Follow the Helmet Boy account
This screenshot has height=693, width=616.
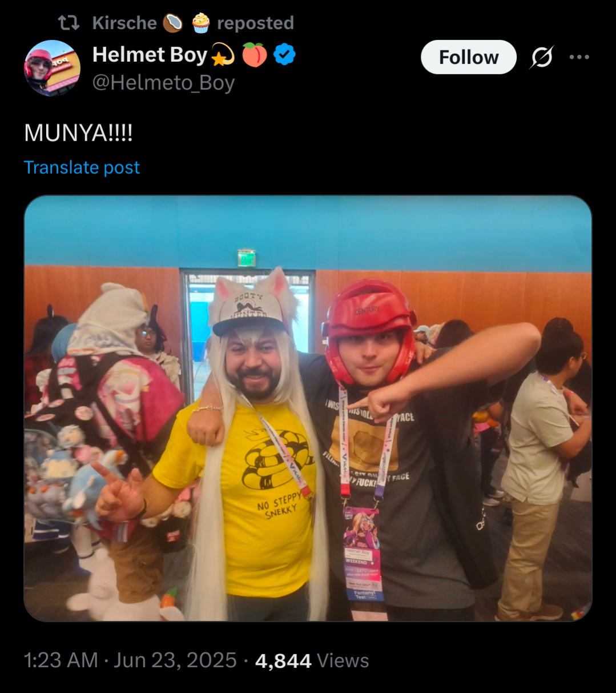(469, 57)
